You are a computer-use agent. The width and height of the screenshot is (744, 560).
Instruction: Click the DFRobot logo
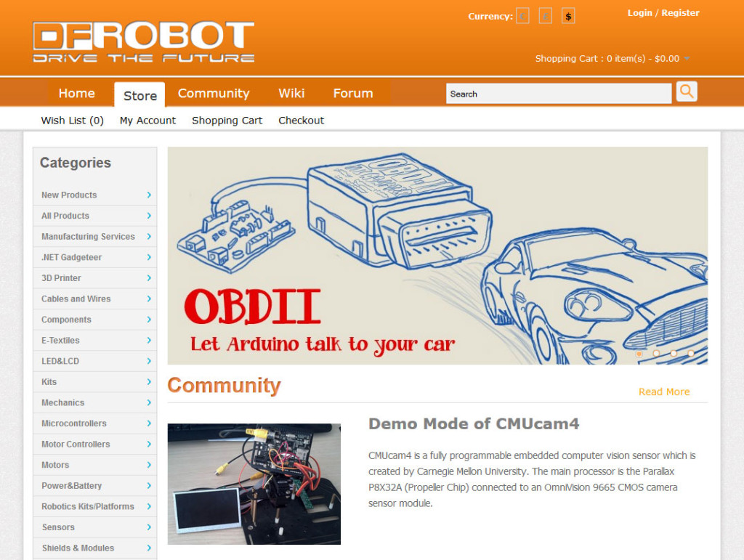tap(144, 42)
